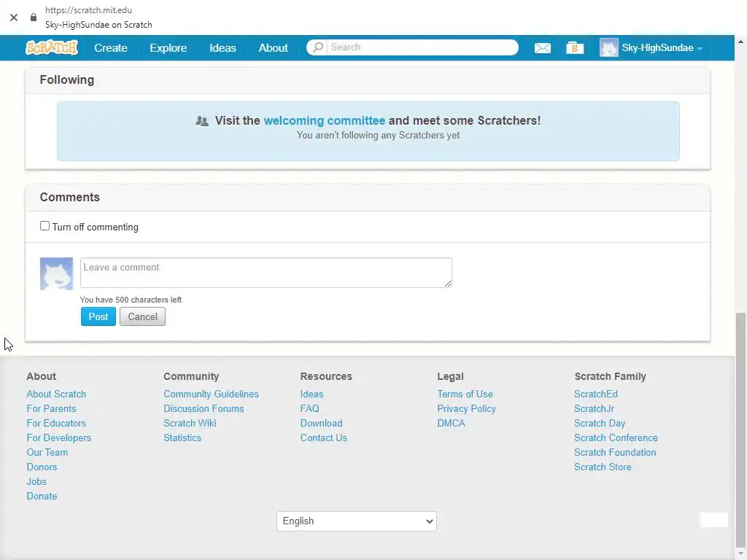Cancel the comment
Viewport: 747px width, 560px height.
pyautogui.click(x=142, y=316)
